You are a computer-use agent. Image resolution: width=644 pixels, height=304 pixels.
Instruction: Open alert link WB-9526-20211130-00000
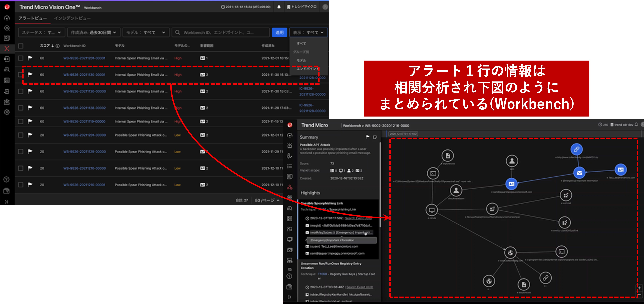click(85, 91)
